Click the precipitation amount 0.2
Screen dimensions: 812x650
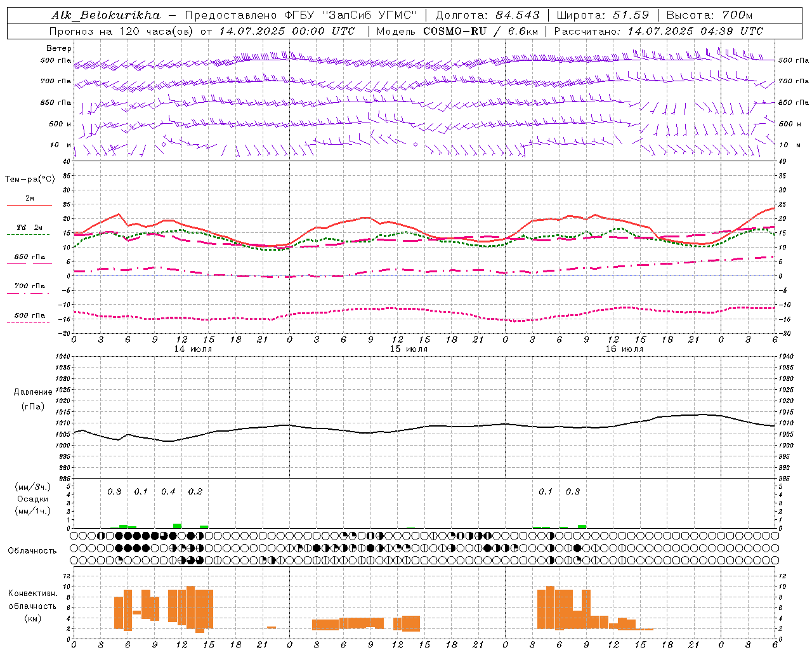195,492
